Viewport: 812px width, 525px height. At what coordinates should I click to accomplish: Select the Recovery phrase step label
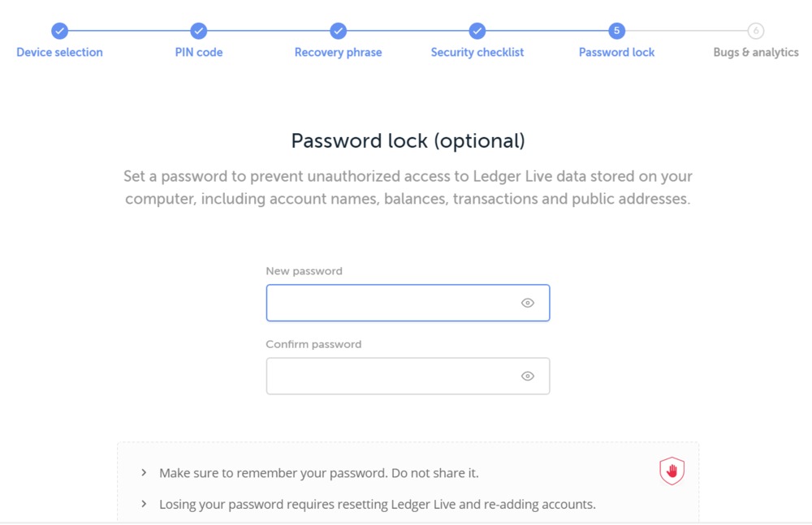tap(338, 52)
